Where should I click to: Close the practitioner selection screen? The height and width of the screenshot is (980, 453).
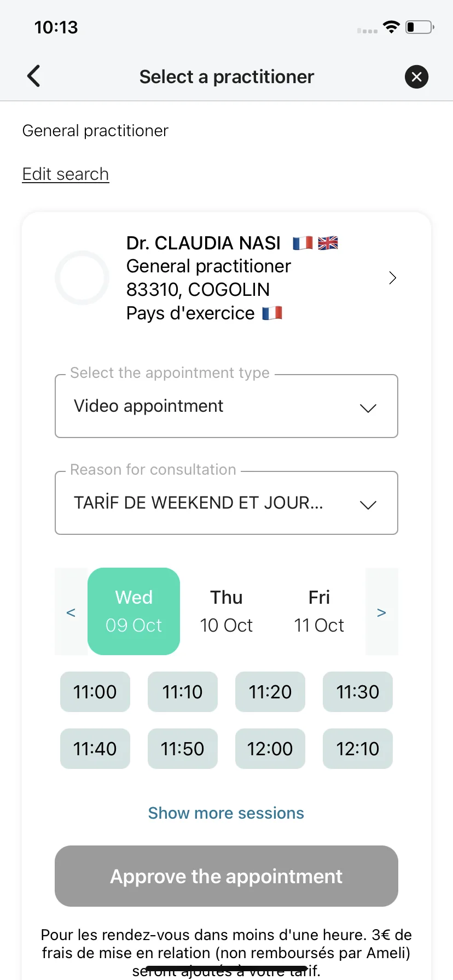click(416, 77)
